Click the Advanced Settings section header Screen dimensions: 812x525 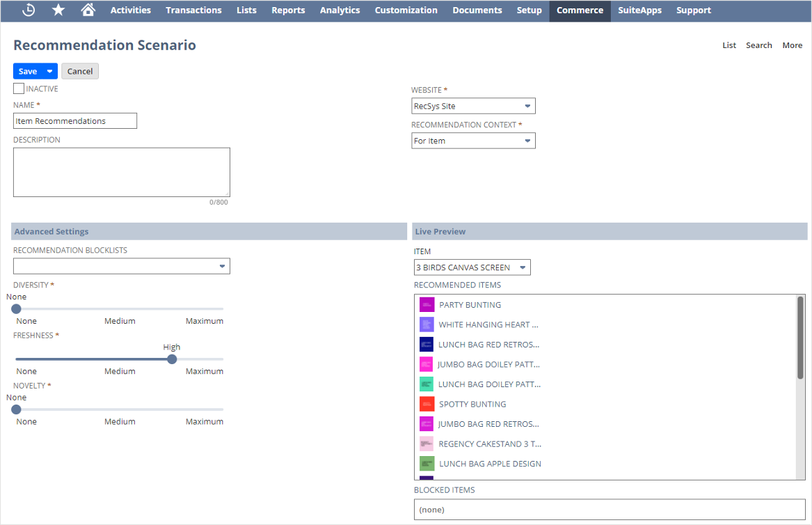209,232
